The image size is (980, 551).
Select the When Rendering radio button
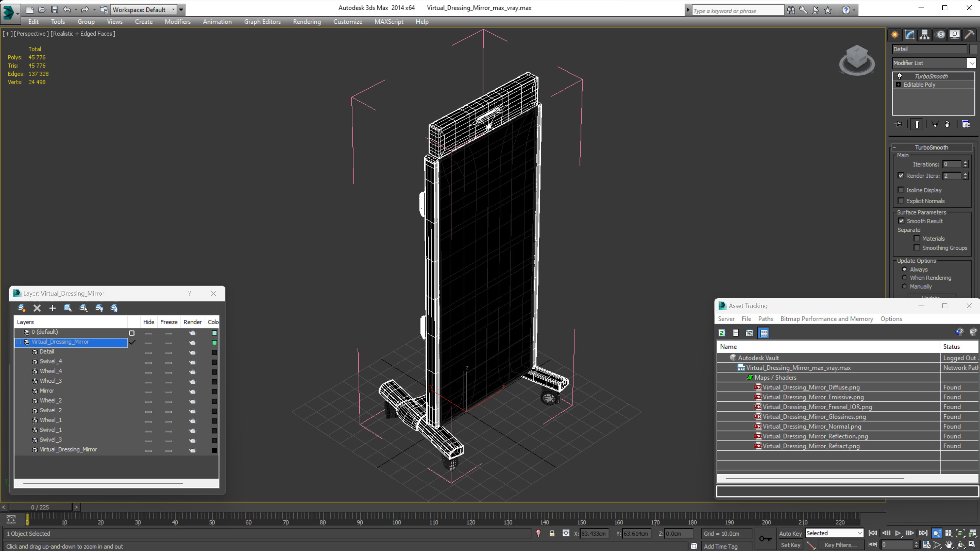click(904, 278)
